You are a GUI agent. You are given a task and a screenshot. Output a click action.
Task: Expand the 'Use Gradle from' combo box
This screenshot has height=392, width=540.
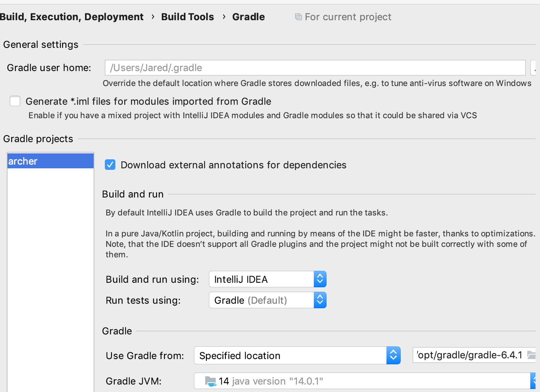point(297,355)
